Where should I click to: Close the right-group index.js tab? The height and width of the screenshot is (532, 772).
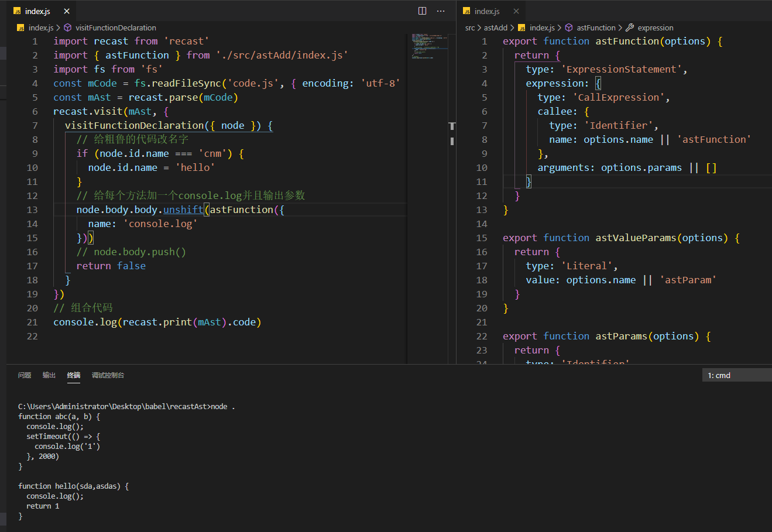(x=516, y=11)
